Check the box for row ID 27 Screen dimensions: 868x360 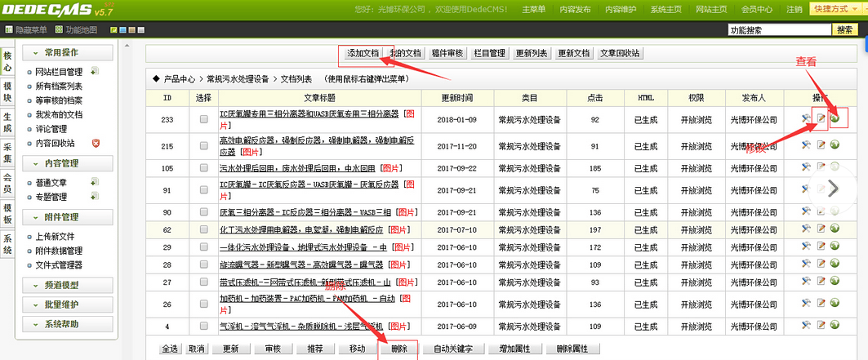[203, 282]
